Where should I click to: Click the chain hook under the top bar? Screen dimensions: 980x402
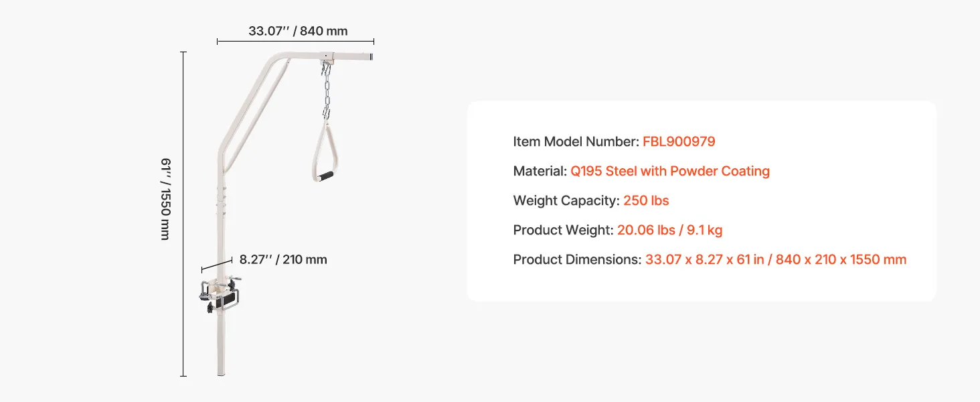[326, 68]
